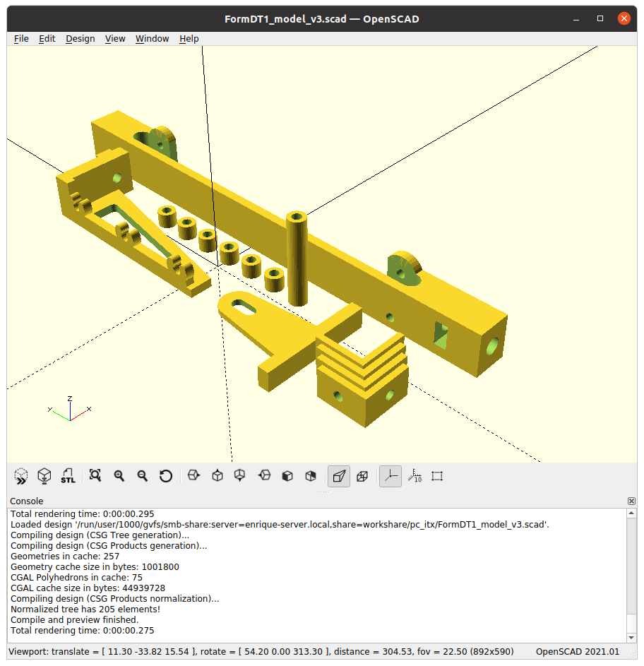Switch to the Top view cube icon
The width and height of the screenshot is (644, 666).
217,475
